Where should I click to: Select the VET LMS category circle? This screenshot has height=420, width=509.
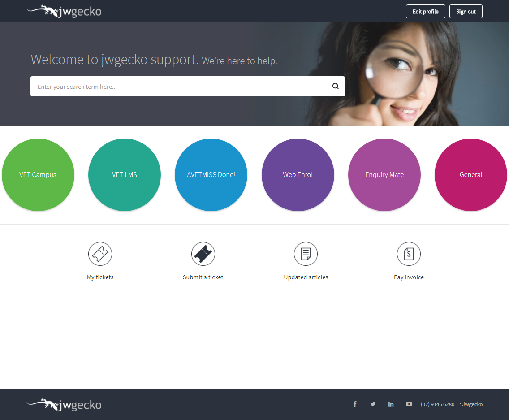pyautogui.click(x=125, y=175)
